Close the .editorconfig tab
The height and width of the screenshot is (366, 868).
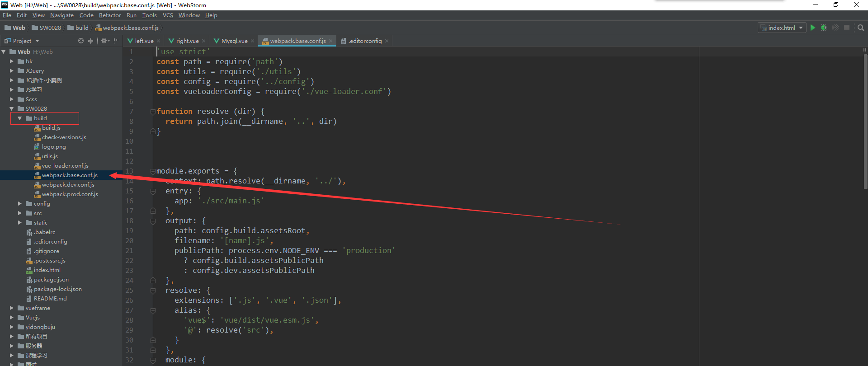387,41
